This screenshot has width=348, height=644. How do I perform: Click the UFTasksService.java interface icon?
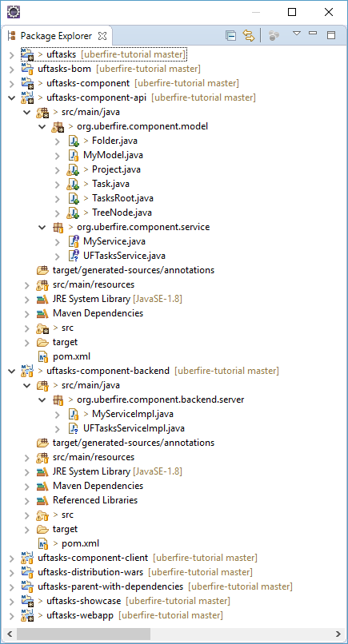73,256
